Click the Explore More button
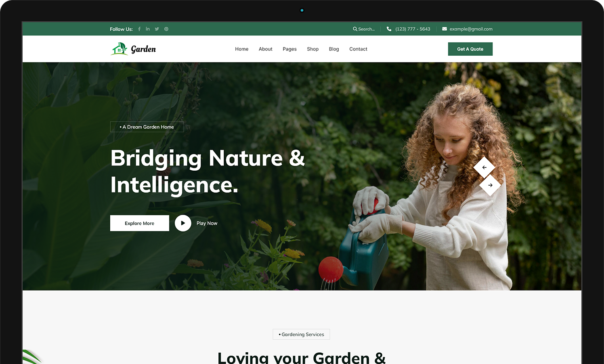Viewport: 604px width, 364px height. [140, 223]
